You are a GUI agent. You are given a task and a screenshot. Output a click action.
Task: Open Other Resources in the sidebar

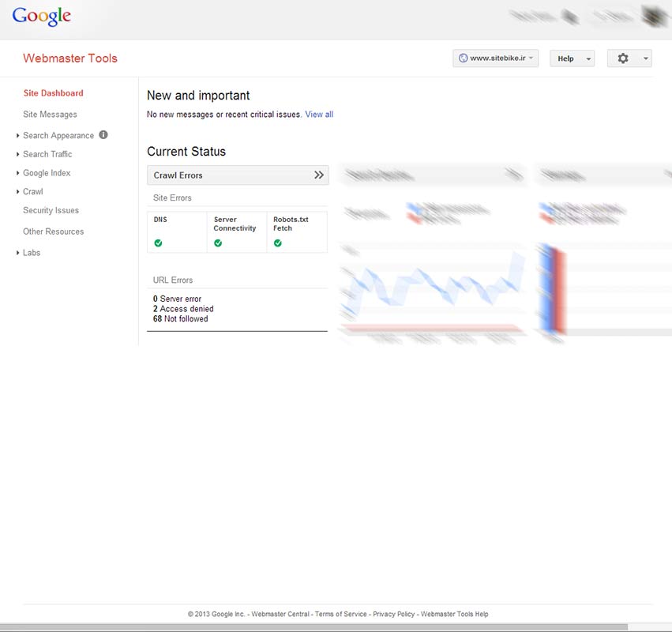pos(54,231)
